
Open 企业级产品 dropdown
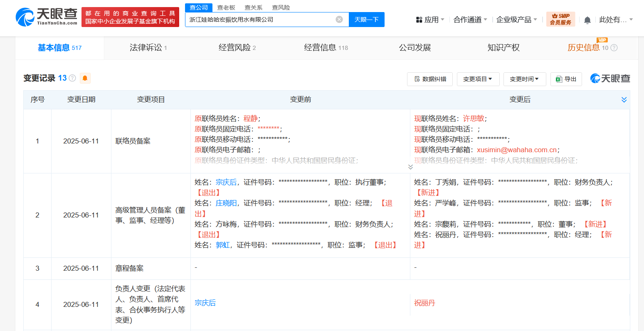point(517,20)
